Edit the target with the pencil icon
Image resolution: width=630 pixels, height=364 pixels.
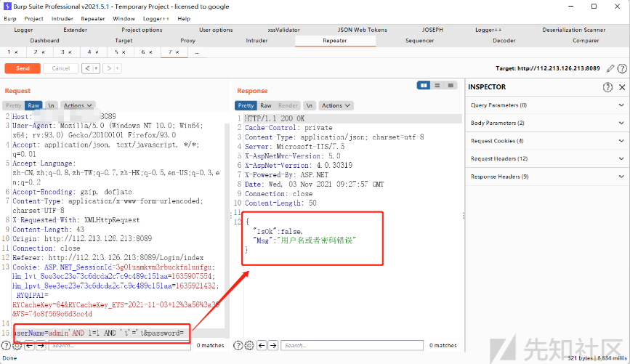click(610, 68)
